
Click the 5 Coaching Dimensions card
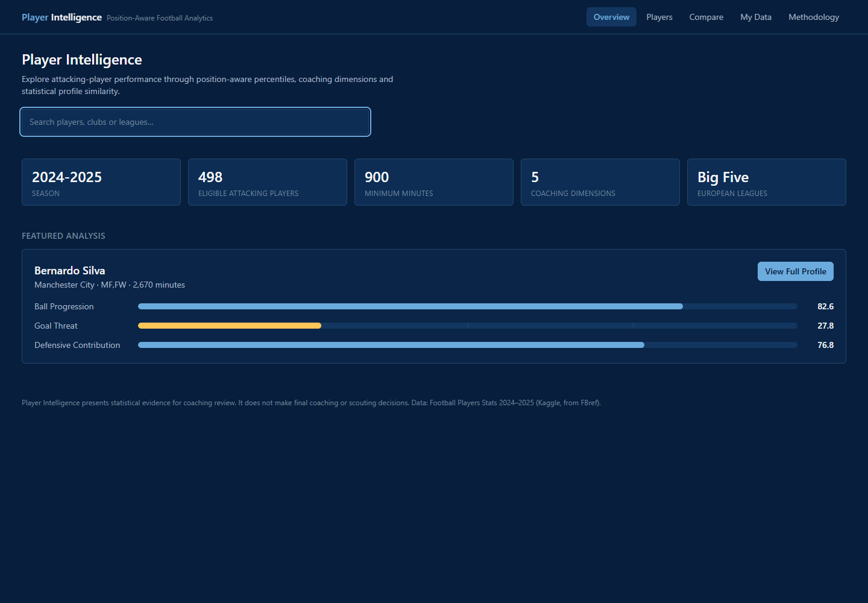(x=600, y=182)
